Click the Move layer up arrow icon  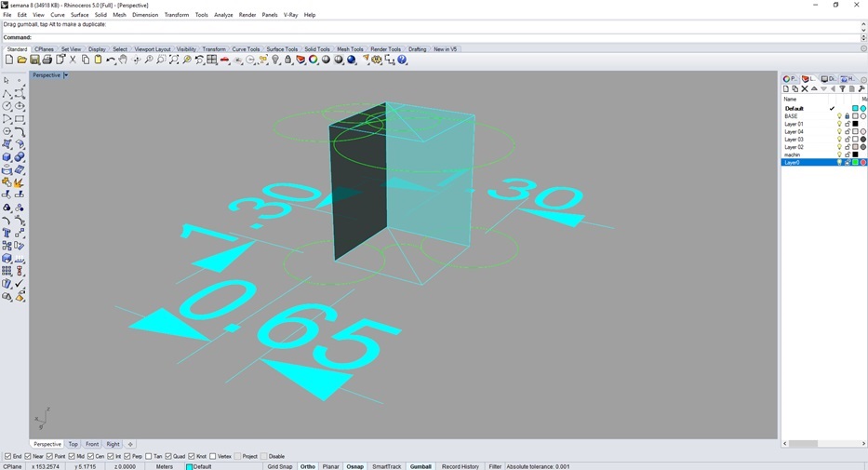click(x=814, y=88)
